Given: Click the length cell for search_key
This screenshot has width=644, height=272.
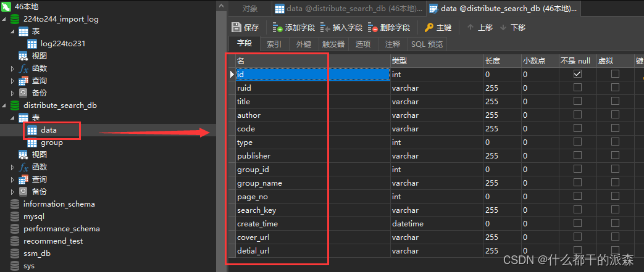Looking at the screenshot, I should (x=503, y=210).
